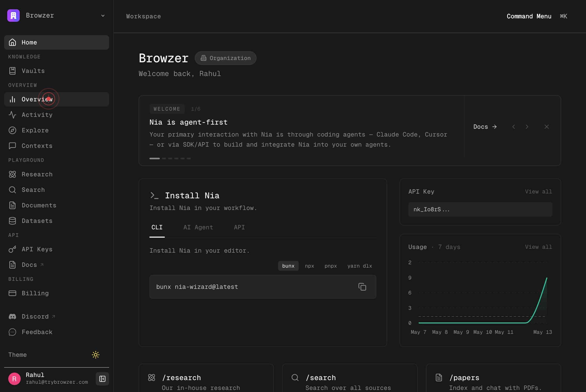Click the Docs icon in the sidebar
Viewport: 586px width, 392px height.
(x=12, y=265)
